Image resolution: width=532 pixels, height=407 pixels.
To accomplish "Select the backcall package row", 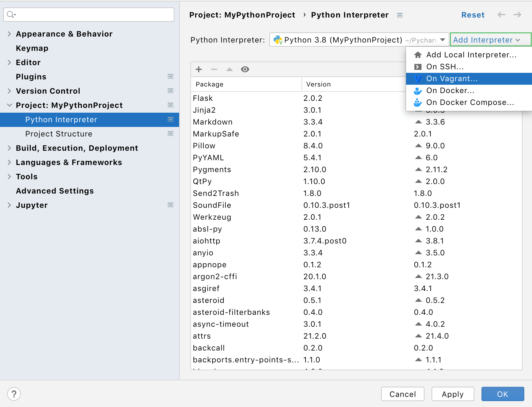I will [356, 348].
